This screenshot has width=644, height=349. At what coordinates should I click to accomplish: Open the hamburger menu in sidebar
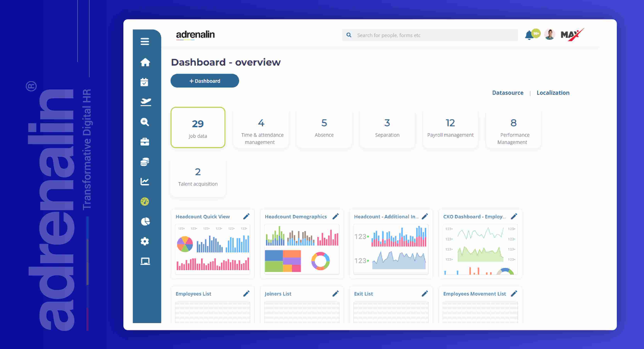click(145, 42)
